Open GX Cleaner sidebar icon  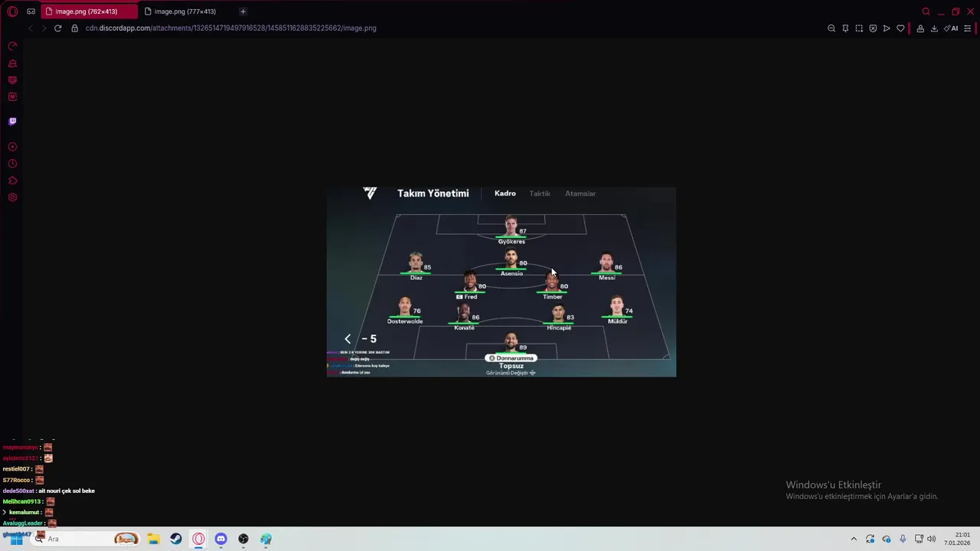12,64
